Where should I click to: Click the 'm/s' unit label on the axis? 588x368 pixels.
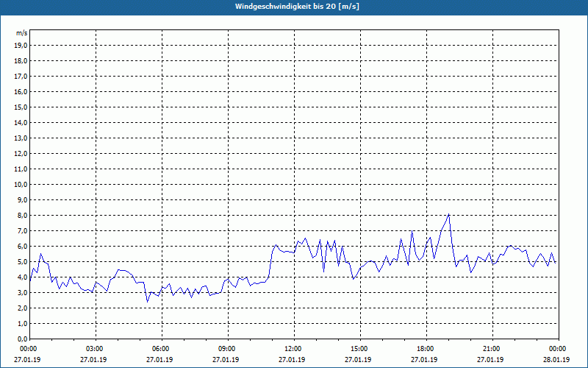[22, 33]
